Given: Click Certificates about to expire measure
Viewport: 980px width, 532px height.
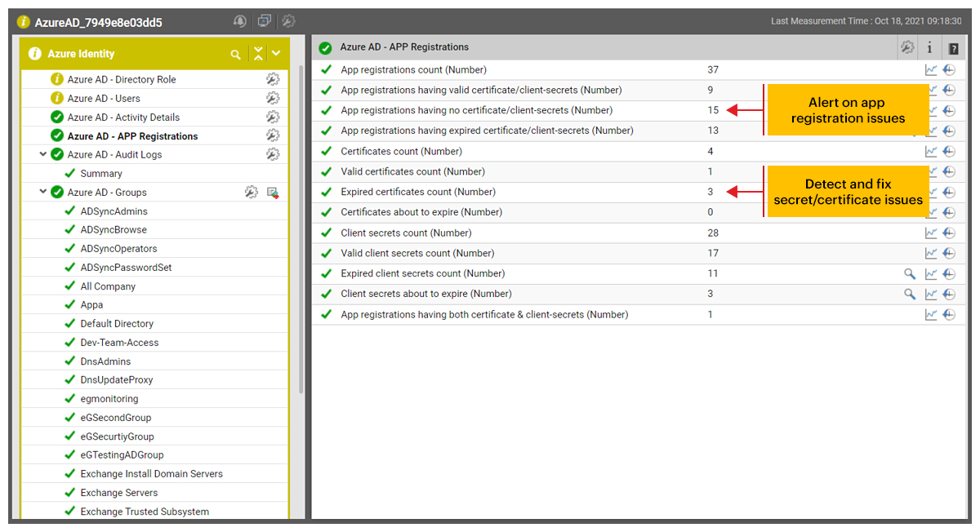Looking at the screenshot, I should (421, 212).
